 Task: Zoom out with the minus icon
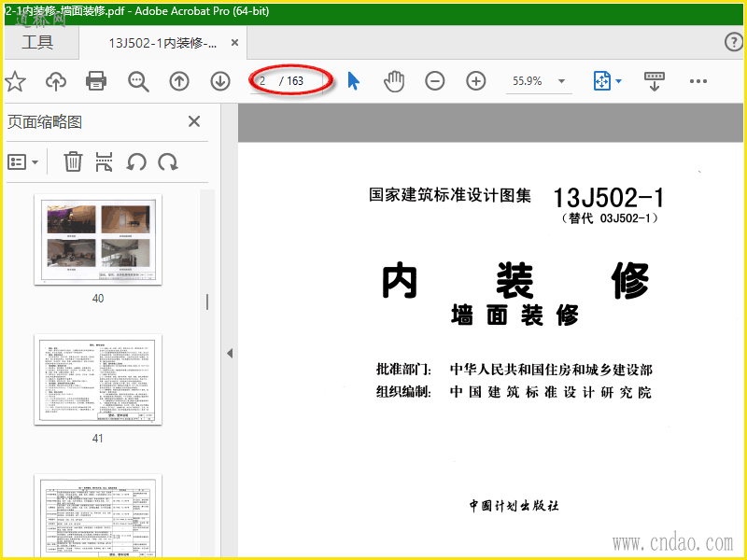(435, 81)
